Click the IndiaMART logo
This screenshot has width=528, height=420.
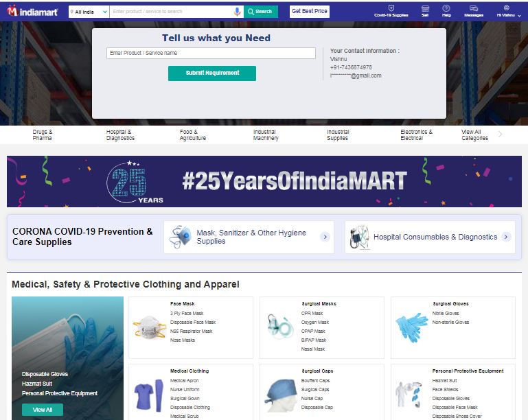(32, 12)
